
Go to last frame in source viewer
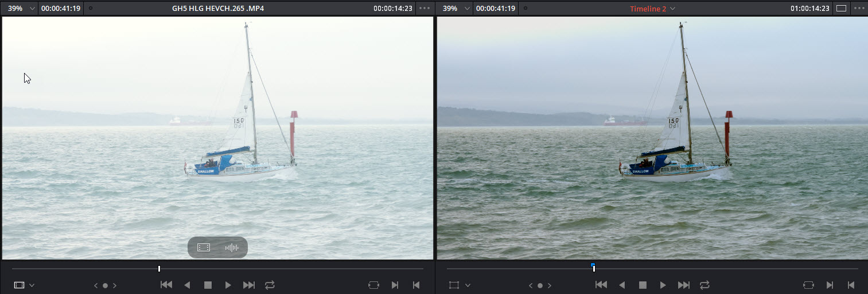point(249,285)
